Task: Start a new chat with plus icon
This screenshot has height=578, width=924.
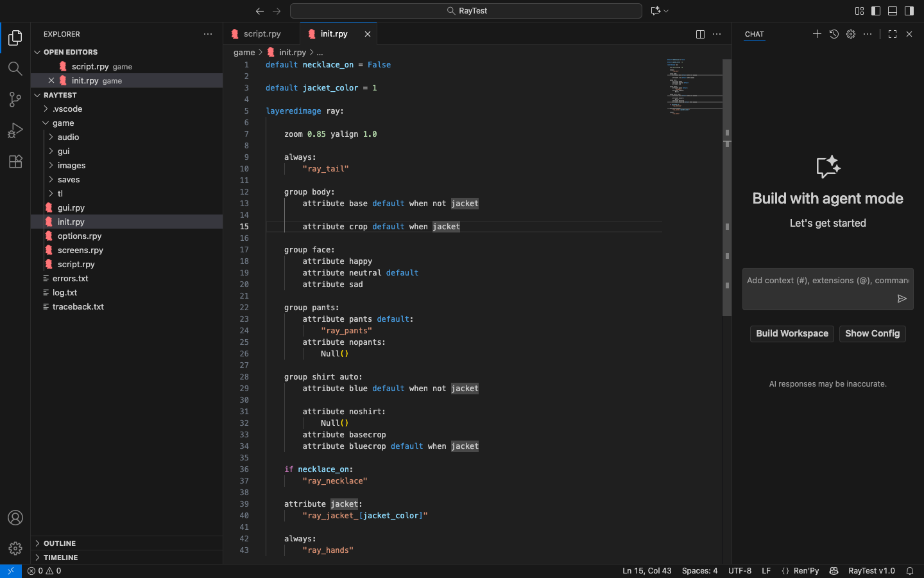Action: pyautogui.click(x=817, y=34)
